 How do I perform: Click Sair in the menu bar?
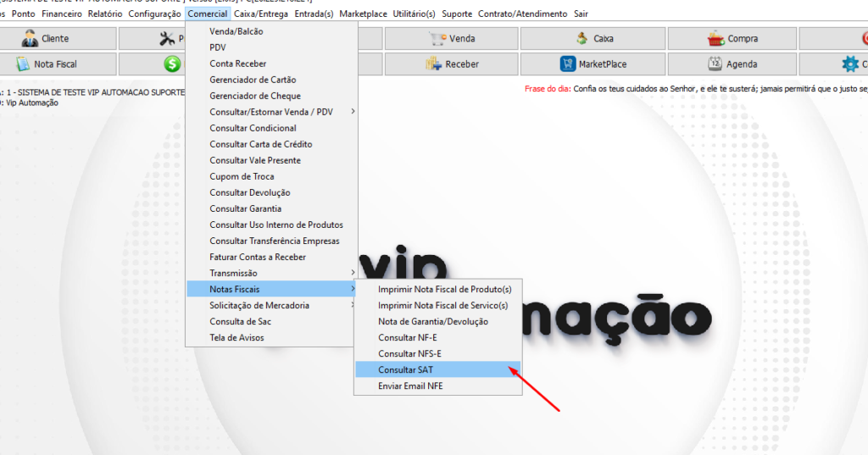pyautogui.click(x=581, y=14)
